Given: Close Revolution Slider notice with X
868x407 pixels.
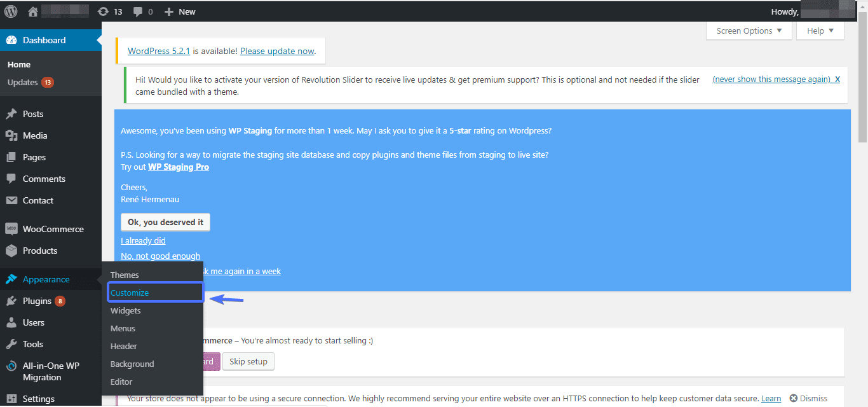Looking at the screenshot, I should 837,79.
